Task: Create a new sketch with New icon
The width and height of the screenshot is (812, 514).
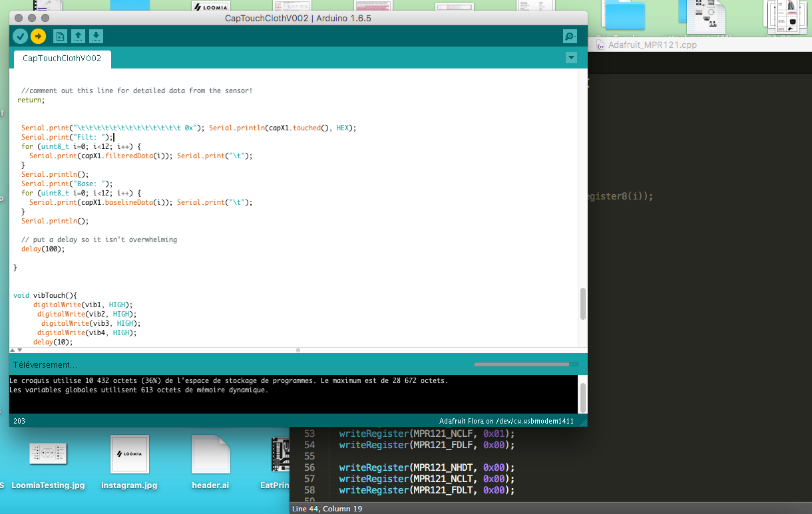Action: 60,36
